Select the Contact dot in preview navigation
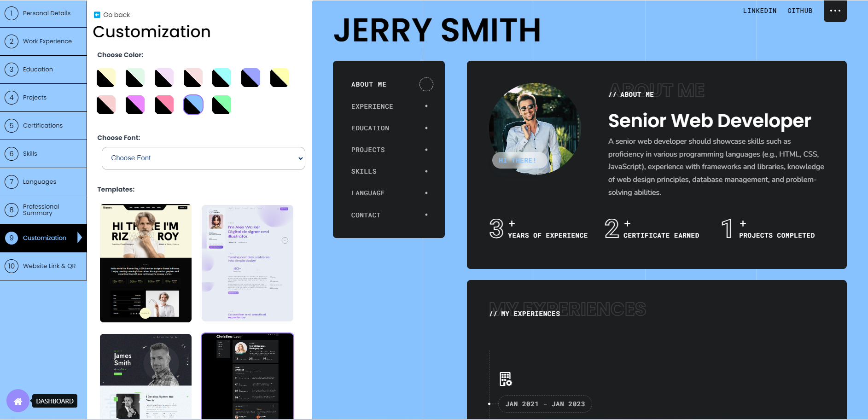 pyautogui.click(x=426, y=215)
